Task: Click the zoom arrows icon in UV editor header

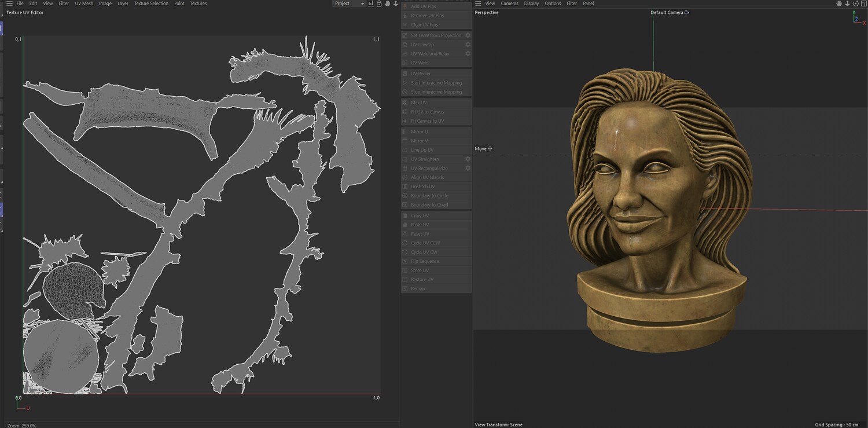Action: tap(395, 3)
